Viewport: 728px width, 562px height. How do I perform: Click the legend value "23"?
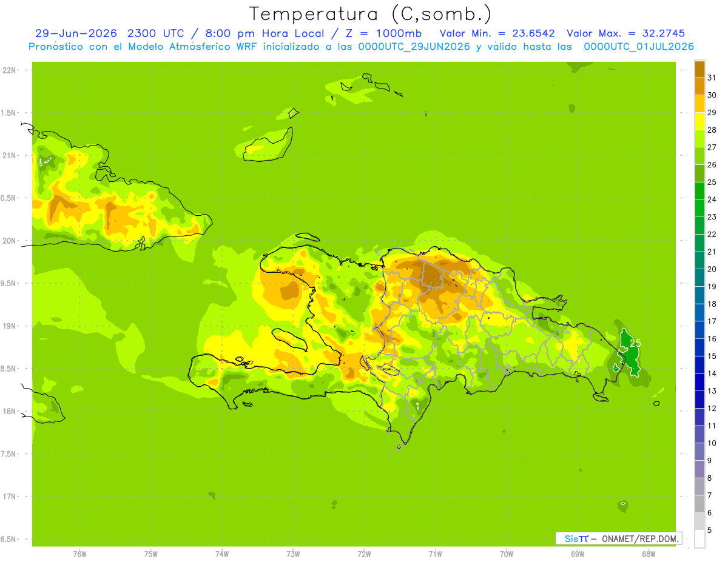coord(712,216)
